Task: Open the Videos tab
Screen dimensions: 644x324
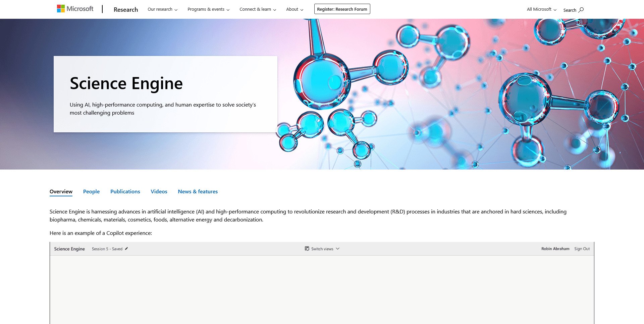Action: tap(159, 192)
